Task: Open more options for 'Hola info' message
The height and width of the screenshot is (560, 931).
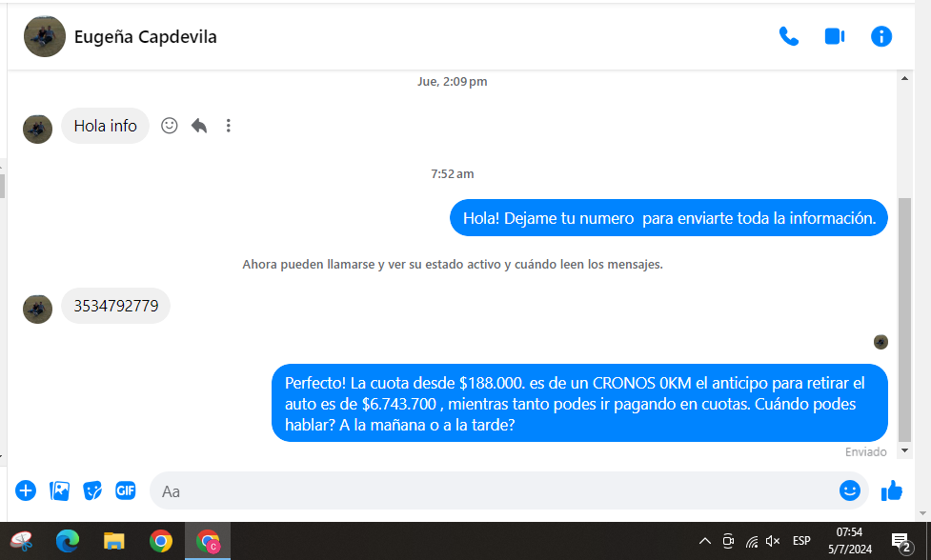Action: [x=228, y=126]
